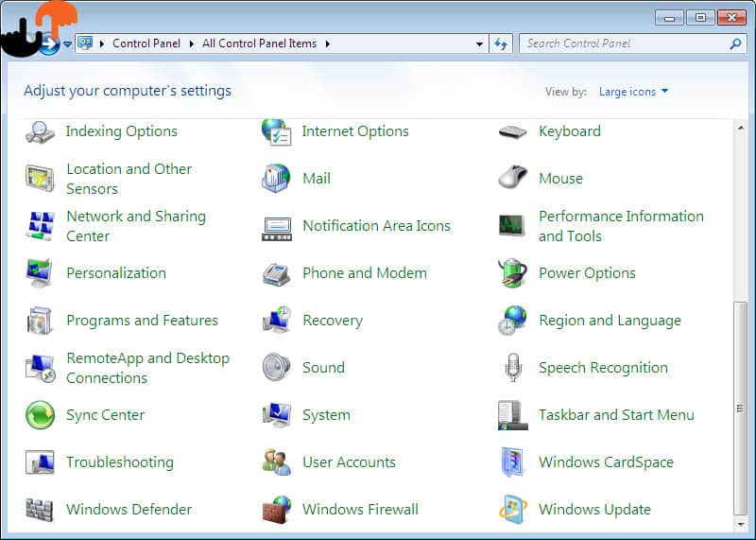Expand the arrow after All Control Panel Items
This screenshot has width=756, height=540.
coord(328,44)
